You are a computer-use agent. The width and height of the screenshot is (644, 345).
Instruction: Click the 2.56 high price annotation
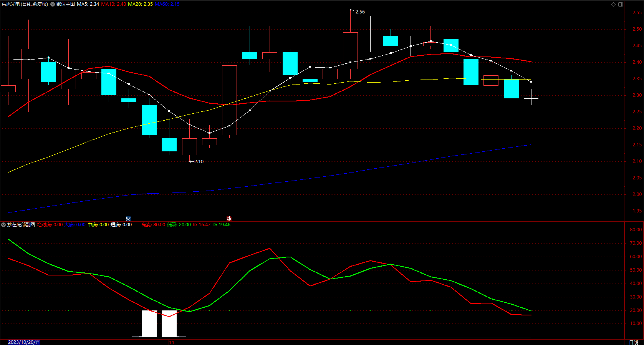pyautogui.click(x=360, y=12)
